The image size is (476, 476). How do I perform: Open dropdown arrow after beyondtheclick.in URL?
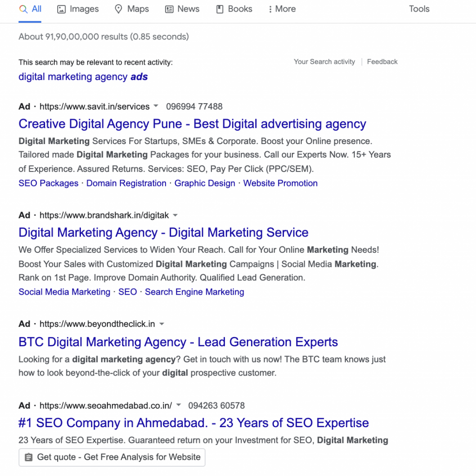point(162,324)
